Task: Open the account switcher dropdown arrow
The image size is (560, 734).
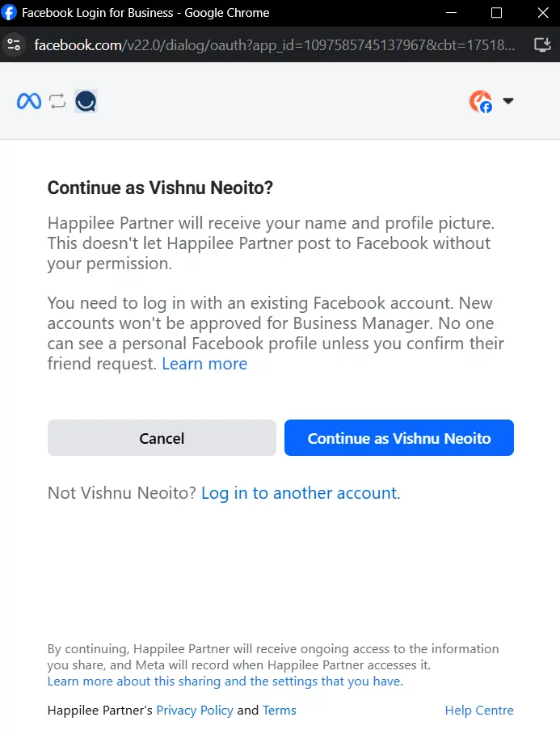Action: click(x=509, y=100)
